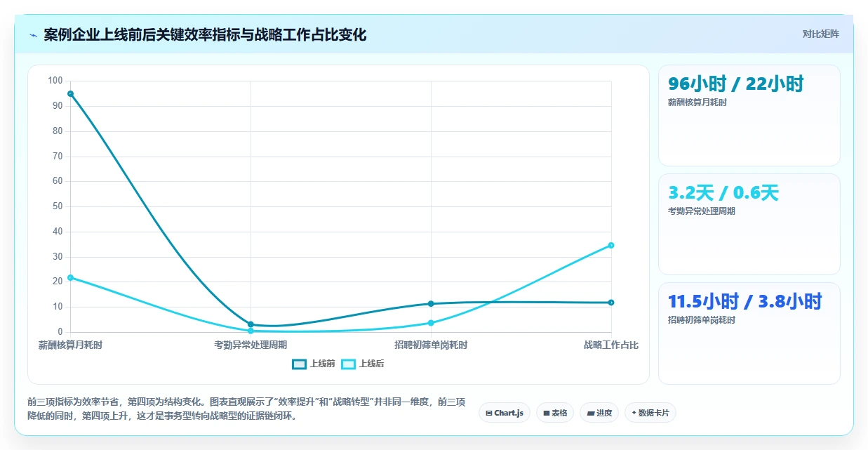Click the 上线前 data point at 招聘初筛单岗耗时
Viewport: 868px width, 450px height.
pyautogui.click(x=431, y=303)
